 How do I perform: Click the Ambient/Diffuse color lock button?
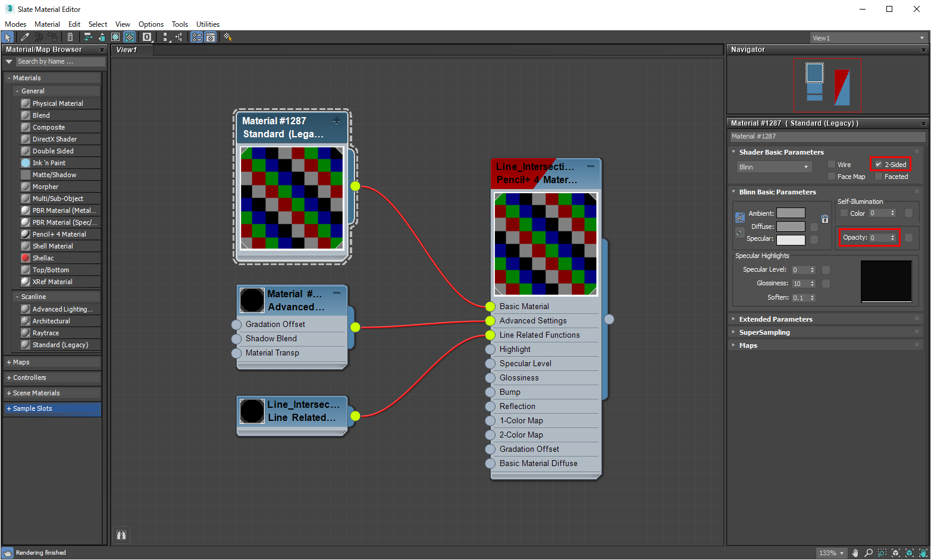(740, 218)
